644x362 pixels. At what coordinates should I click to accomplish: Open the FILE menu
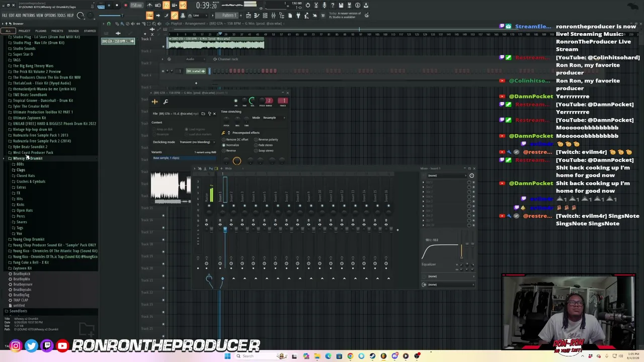click(5, 15)
